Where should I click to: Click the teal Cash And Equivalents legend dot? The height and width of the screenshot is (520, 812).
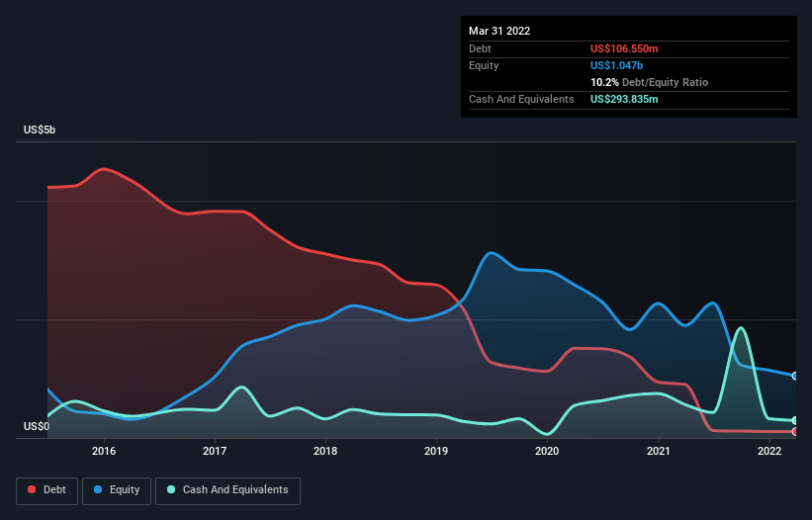coord(171,489)
